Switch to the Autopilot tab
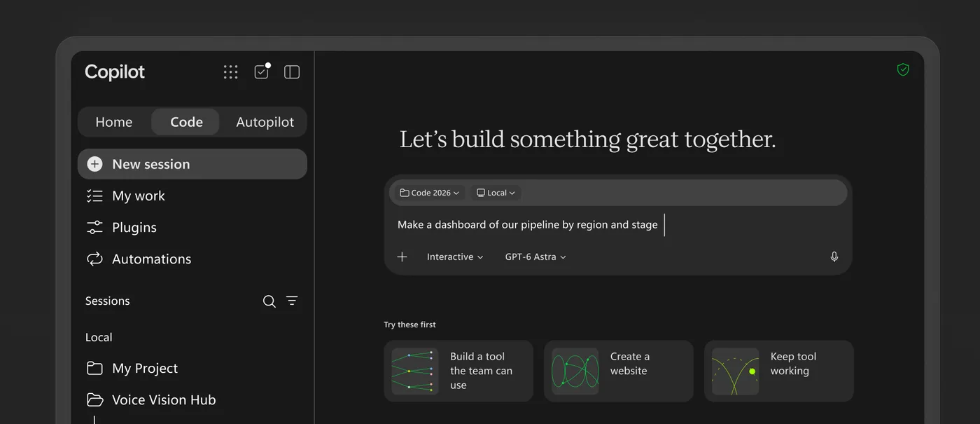Screen dimensions: 980x424 (265, 122)
